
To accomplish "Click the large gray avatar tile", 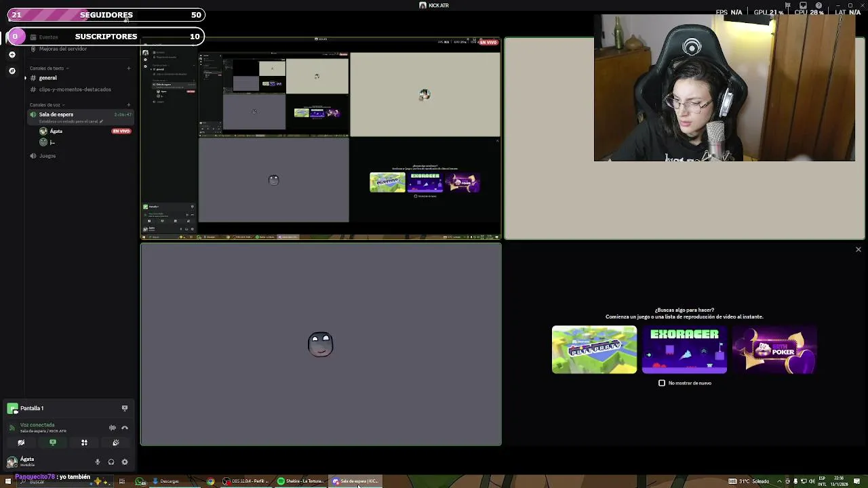I will coord(321,344).
